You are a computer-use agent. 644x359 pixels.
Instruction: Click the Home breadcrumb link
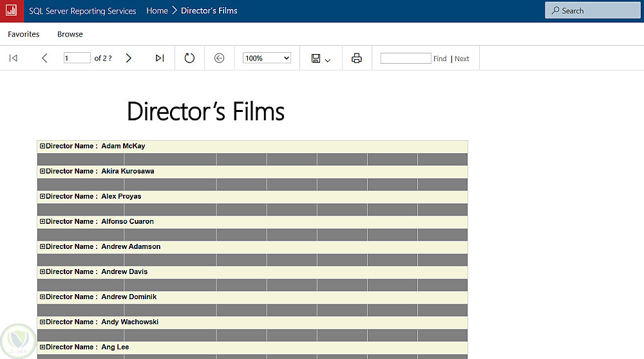pyautogui.click(x=157, y=11)
